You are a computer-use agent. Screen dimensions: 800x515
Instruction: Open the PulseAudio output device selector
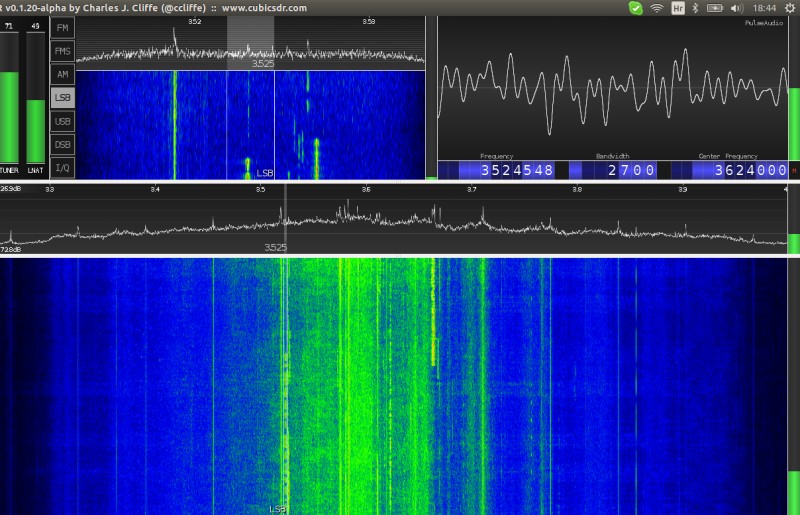coord(764,23)
